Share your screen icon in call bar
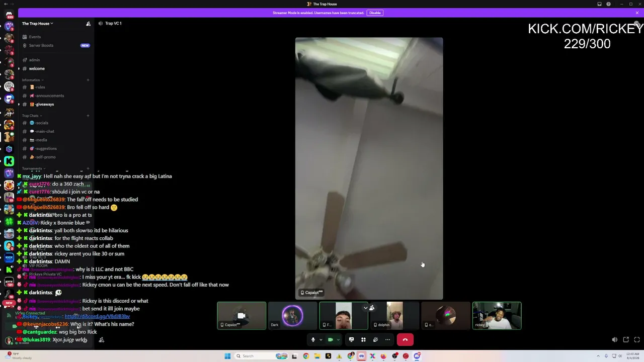This screenshot has width=644, height=362. click(x=351, y=340)
